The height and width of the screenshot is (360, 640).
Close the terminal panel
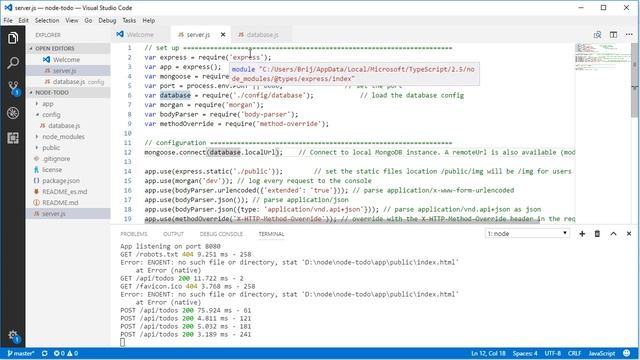[629, 233]
